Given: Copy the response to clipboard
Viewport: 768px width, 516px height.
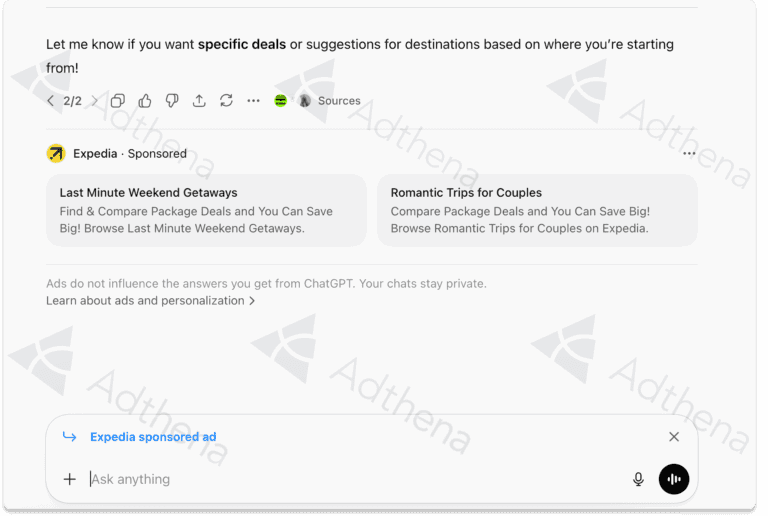Looking at the screenshot, I should (x=118, y=101).
